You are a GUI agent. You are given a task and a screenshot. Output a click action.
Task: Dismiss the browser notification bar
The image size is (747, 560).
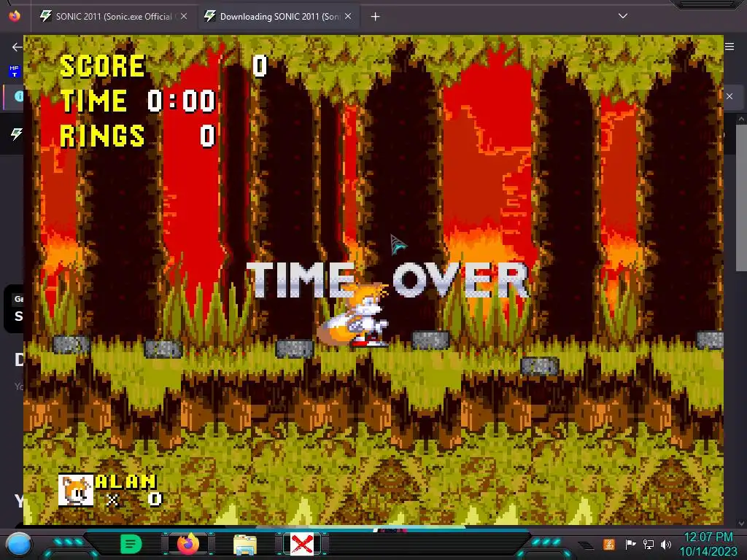point(729,96)
